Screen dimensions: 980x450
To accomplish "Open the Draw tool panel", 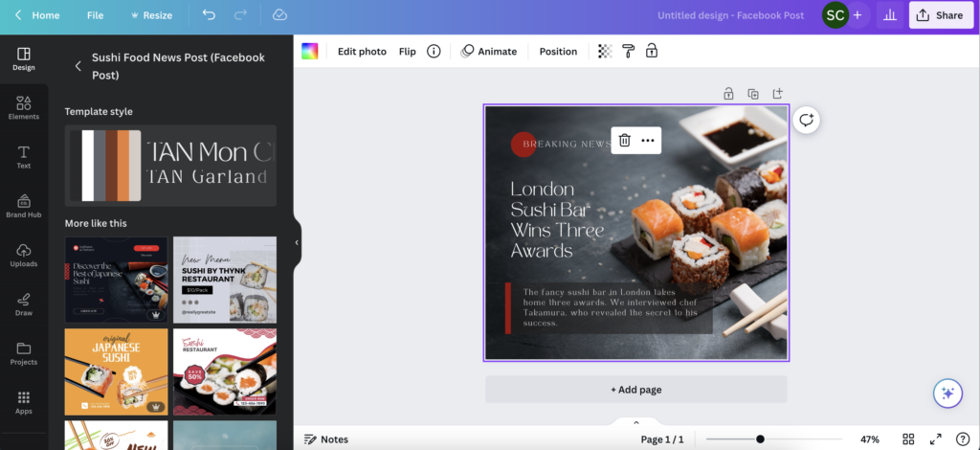I will point(24,304).
